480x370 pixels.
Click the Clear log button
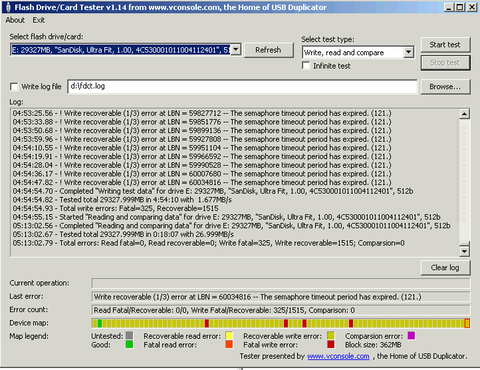[445, 268]
